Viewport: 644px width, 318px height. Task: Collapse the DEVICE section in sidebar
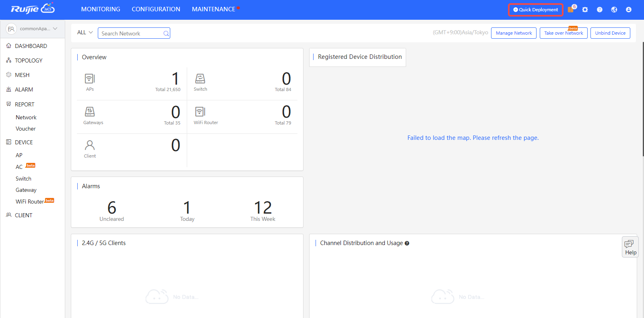pos(24,142)
